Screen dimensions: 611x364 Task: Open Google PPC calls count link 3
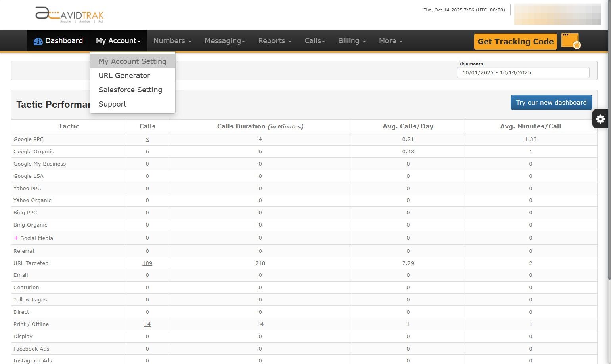[147, 139]
